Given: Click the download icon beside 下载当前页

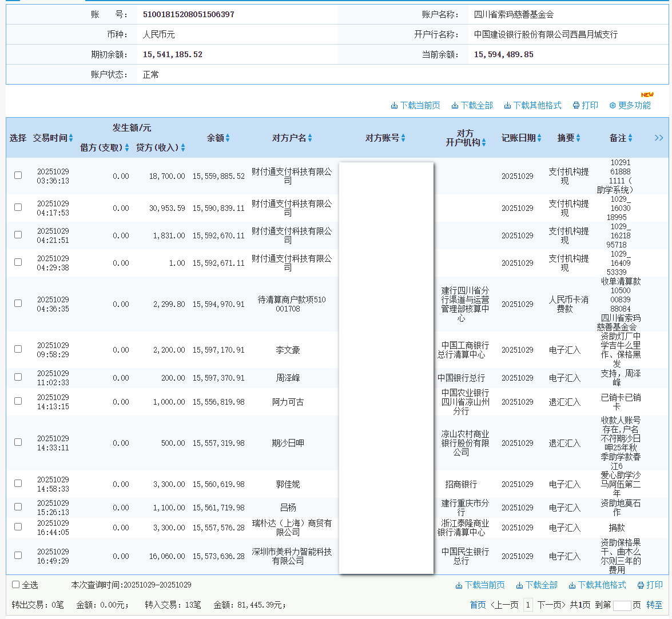Looking at the screenshot, I should (x=395, y=105).
